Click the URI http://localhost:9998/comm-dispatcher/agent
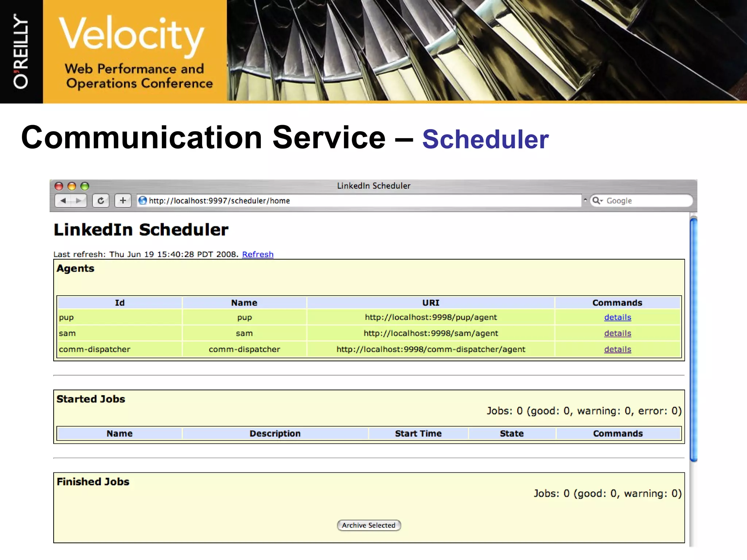This screenshot has height=560, width=747. click(x=431, y=349)
